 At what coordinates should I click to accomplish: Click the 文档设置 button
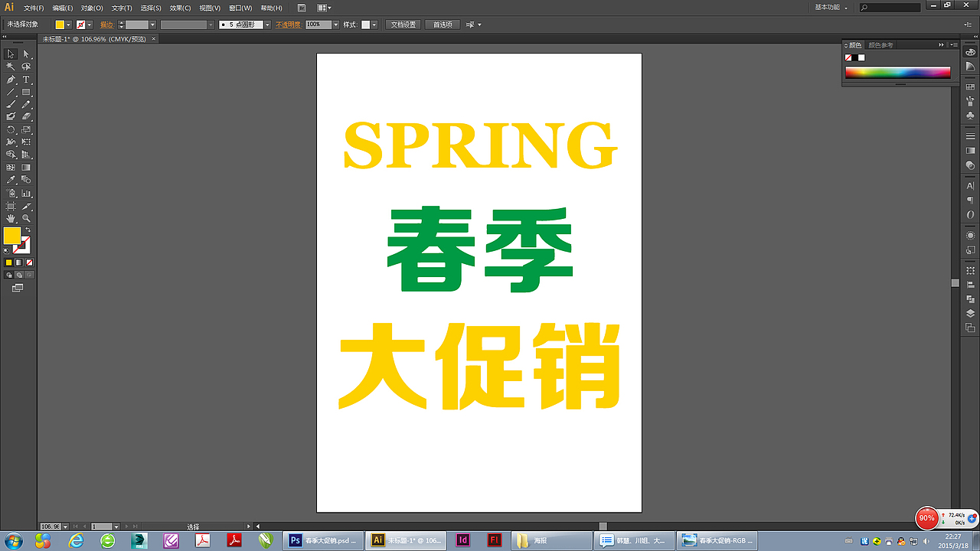[403, 24]
